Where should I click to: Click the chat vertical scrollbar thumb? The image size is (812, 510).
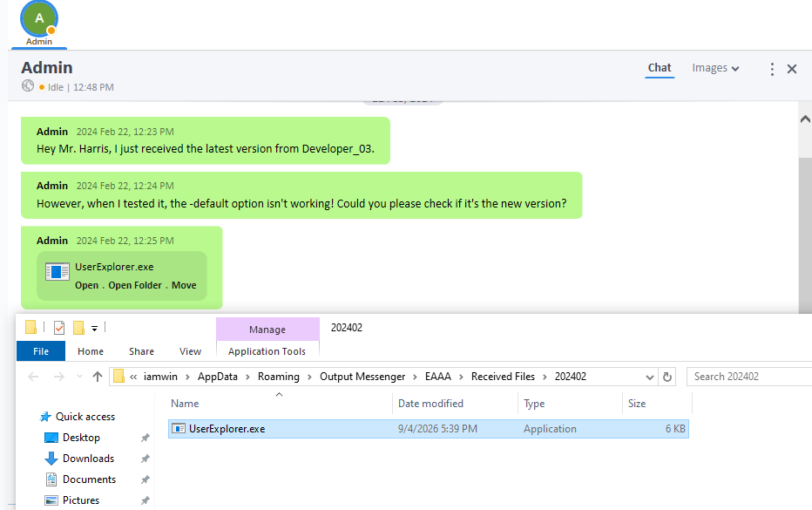[805, 235]
